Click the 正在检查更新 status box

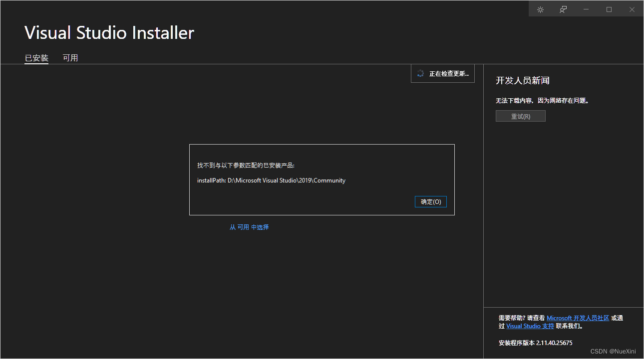[x=443, y=74]
